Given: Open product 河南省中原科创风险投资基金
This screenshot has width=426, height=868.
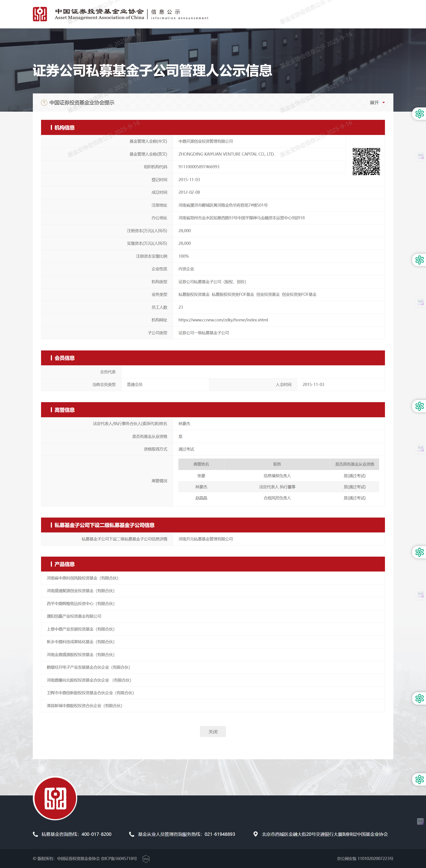Looking at the screenshot, I should [83, 578].
